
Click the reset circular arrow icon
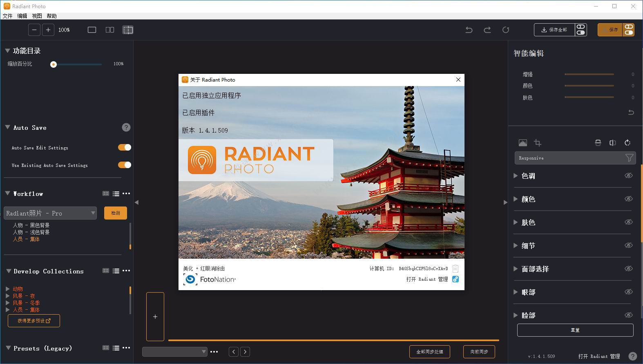[x=506, y=30]
